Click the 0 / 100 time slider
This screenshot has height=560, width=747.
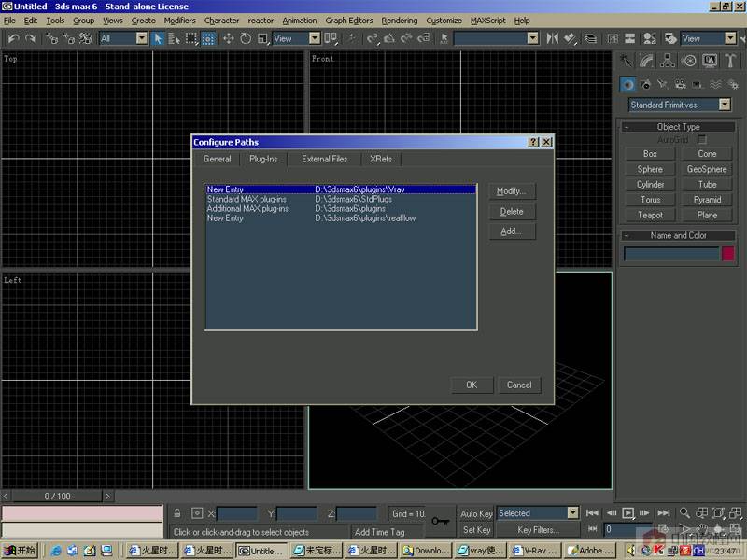click(57, 497)
